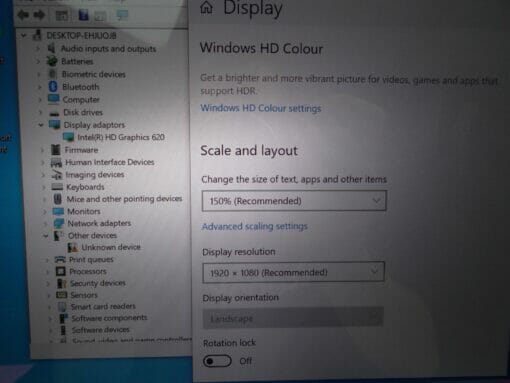The width and height of the screenshot is (510, 383).
Task: Click the Bluetooth icon in device tree
Action: coord(53,87)
